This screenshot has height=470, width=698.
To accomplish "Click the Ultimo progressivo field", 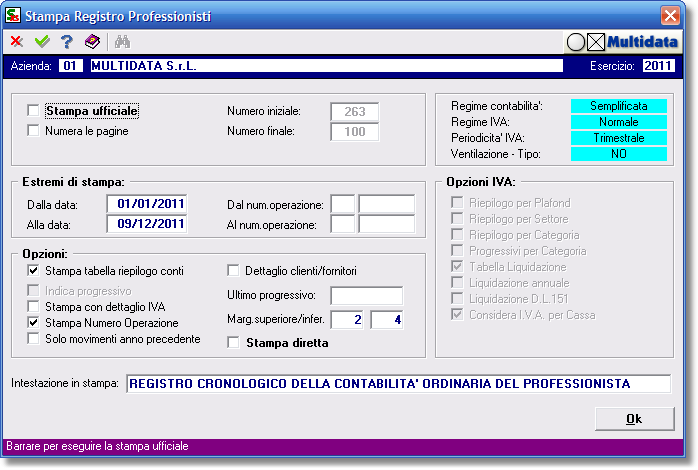I will coord(367,296).
